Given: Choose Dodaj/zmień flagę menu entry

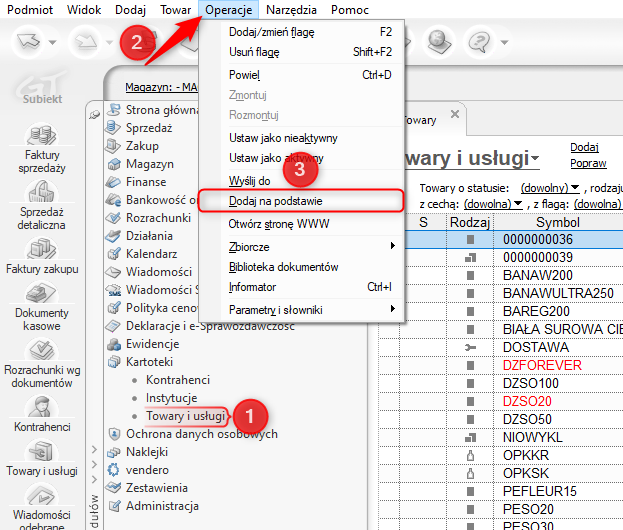Looking at the screenshot, I should 302,32.
